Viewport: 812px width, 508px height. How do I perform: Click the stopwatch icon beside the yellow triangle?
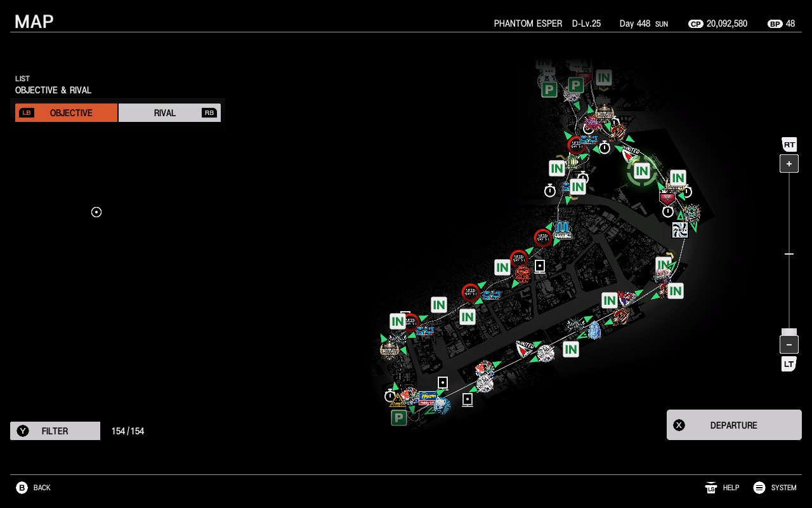pos(390,396)
